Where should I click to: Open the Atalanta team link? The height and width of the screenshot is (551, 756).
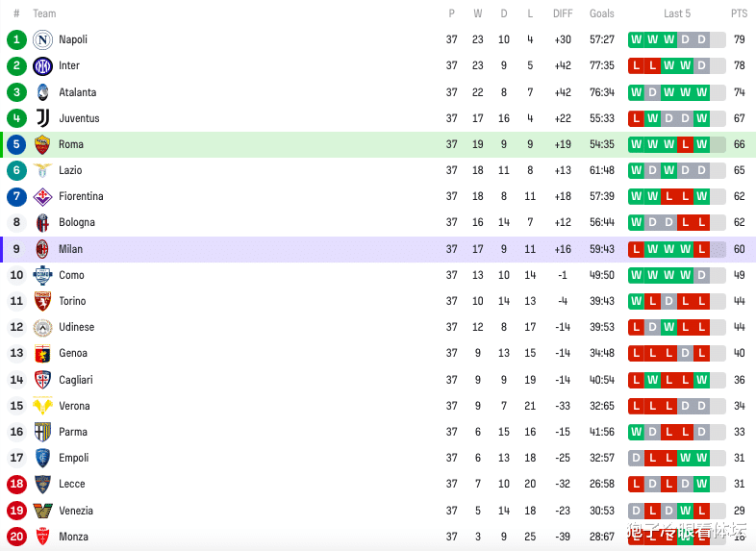coord(78,92)
